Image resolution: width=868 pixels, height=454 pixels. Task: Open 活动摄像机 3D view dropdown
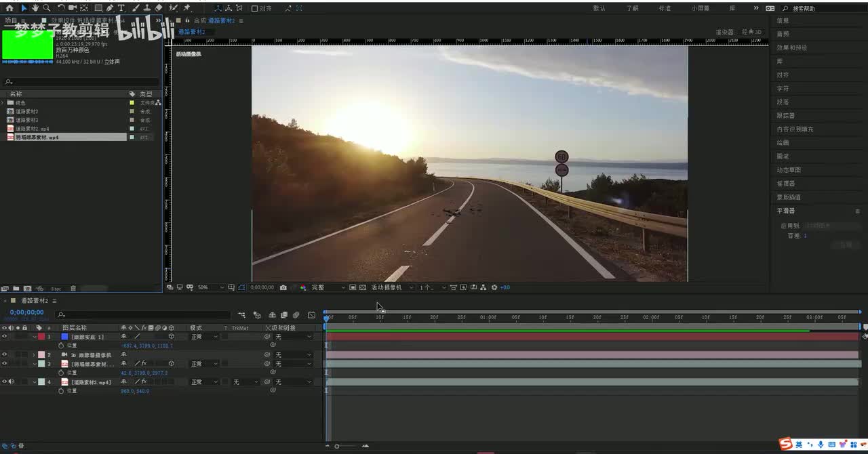point(392,287)
